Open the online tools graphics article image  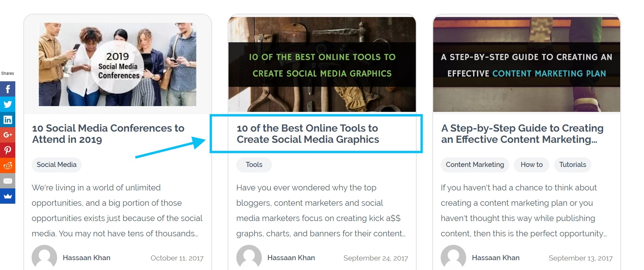[322, 64]
